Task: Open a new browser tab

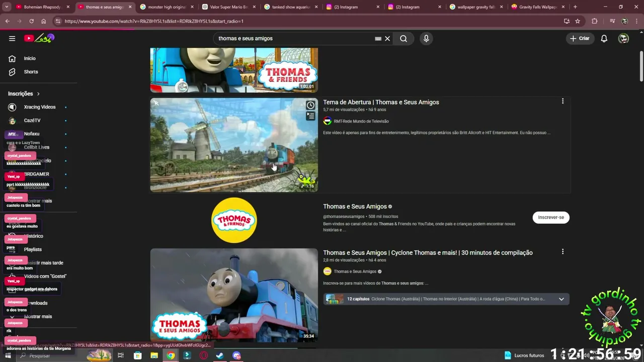Action: (x=575, y=7)
